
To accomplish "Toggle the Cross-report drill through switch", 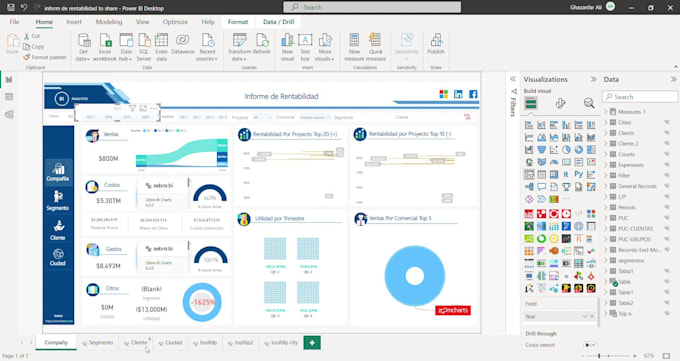I will pos(590,345).
